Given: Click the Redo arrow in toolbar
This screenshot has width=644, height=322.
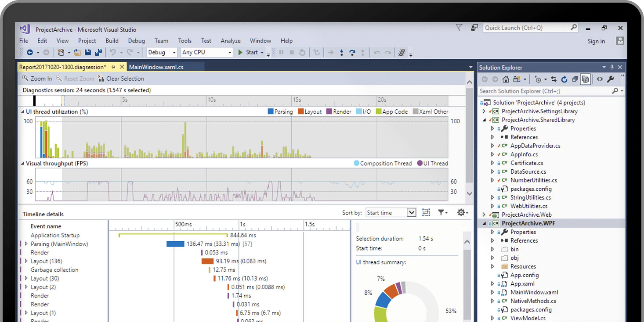Looking at the screenshot, I should (x=130, y=52).
